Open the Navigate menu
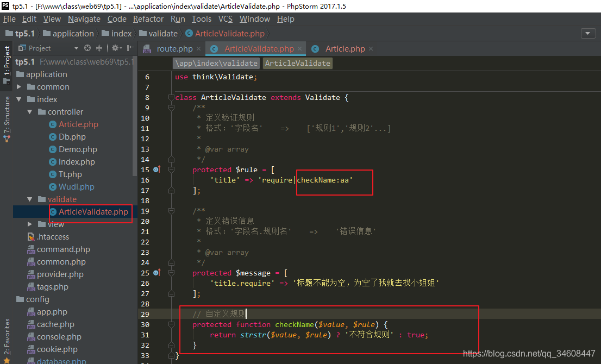Viewport: 601px width, 364px height. [84, 19]
